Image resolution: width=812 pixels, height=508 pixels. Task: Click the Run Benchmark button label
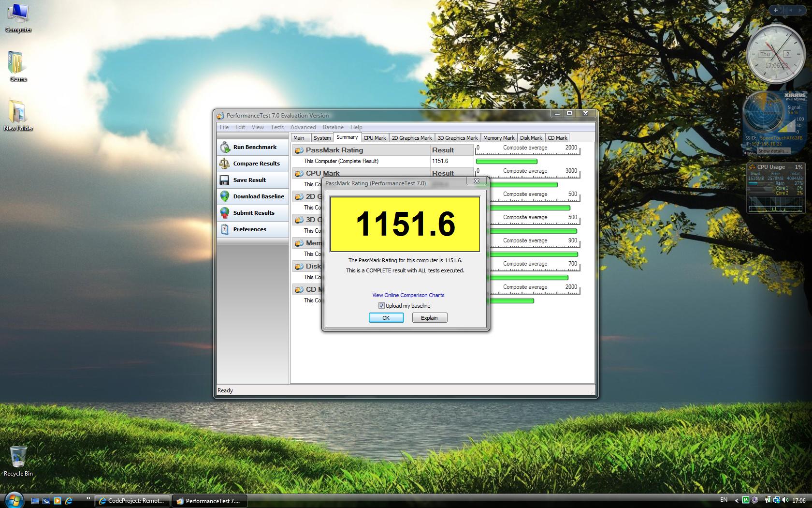pyautogui.click(x=255, y=147)
